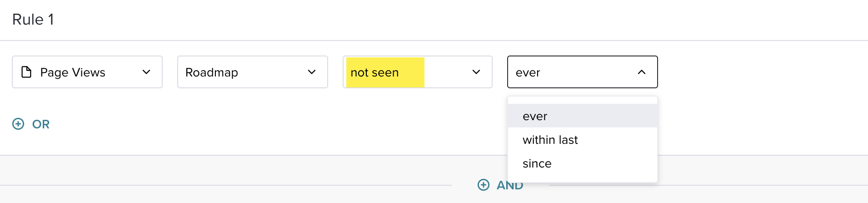
Task: Click the page document icon in Page Views
Action: pyautogui.click(x=27, y=72)
